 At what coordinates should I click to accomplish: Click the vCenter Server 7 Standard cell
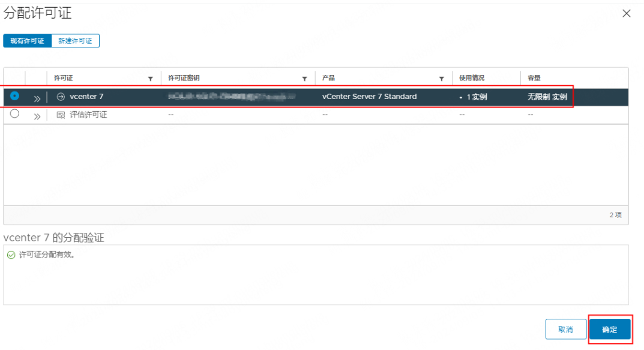[369, 97]
